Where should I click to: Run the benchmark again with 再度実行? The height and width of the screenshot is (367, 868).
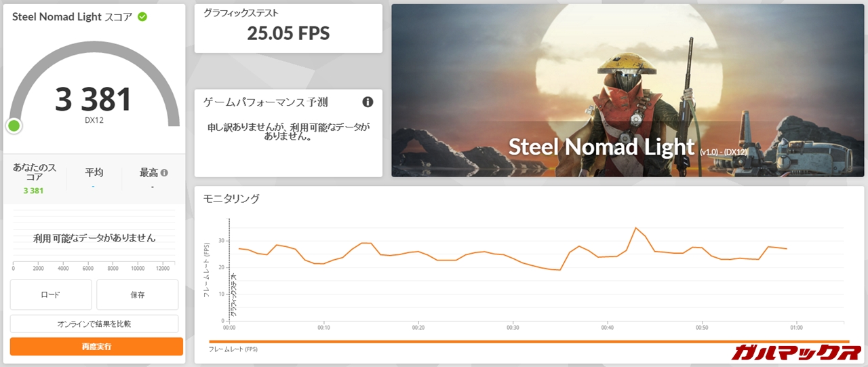tap(96, 347)
